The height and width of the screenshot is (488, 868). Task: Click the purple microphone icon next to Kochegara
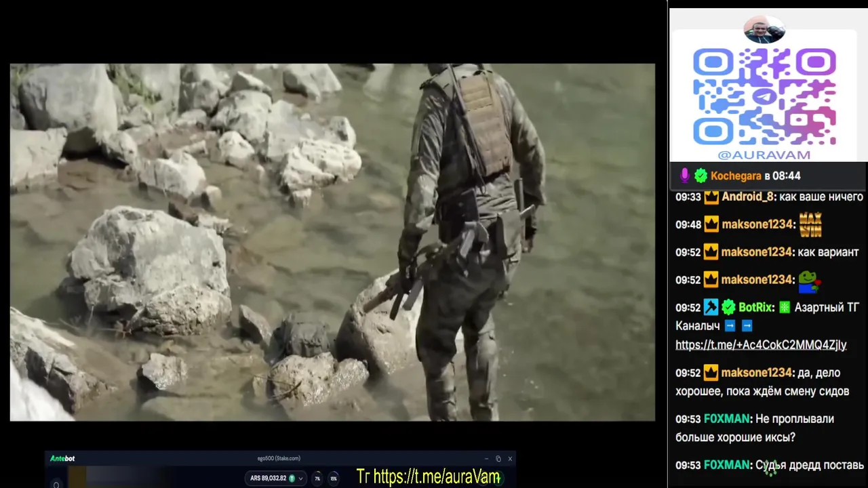[x=684, y=176]
